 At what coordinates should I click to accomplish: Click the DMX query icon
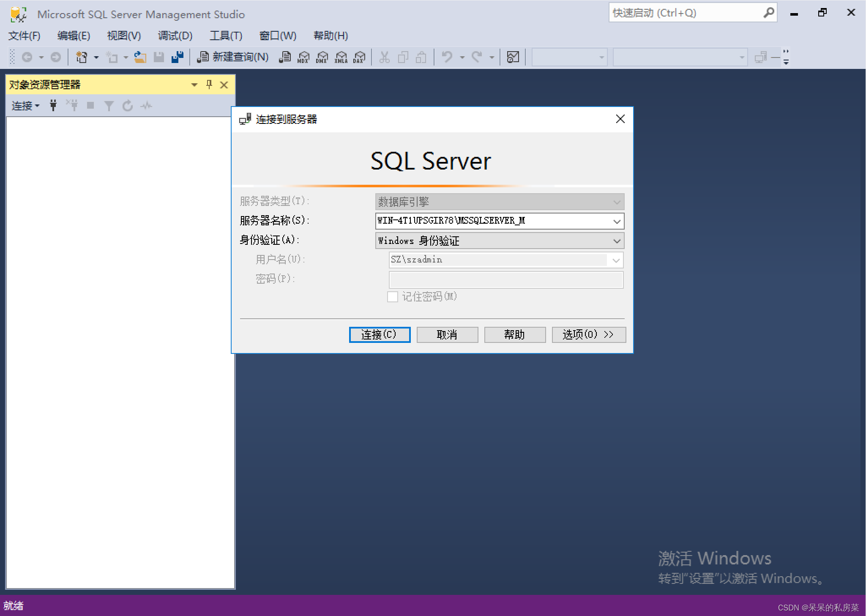(x=322, y=57)
